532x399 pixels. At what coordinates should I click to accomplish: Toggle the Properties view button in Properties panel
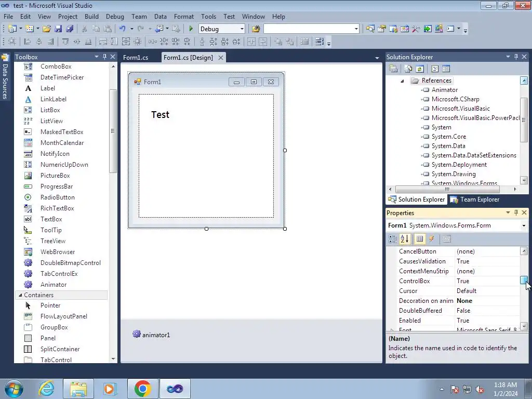(420, 239)
